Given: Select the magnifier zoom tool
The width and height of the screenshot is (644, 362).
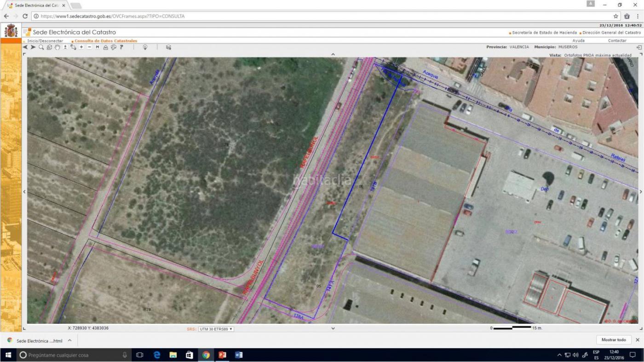Looking at the screenshot, I should click(x=41, y=47).
